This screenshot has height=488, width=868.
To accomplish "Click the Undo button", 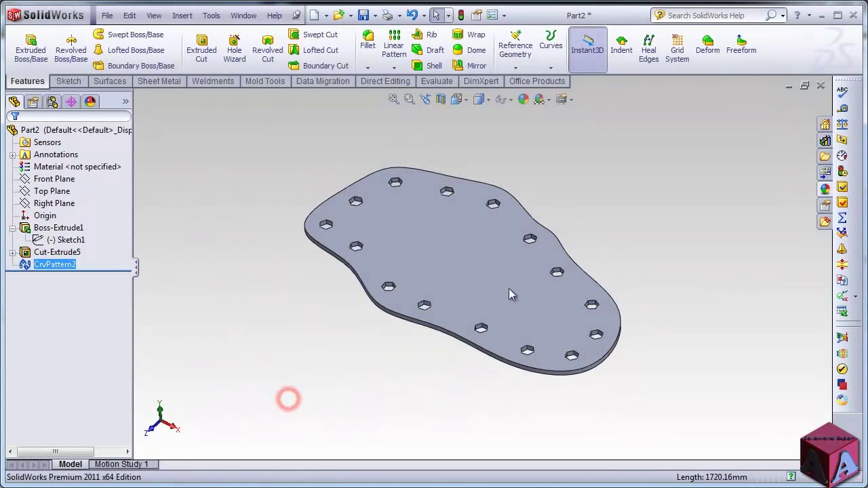I will pos(412,16).
